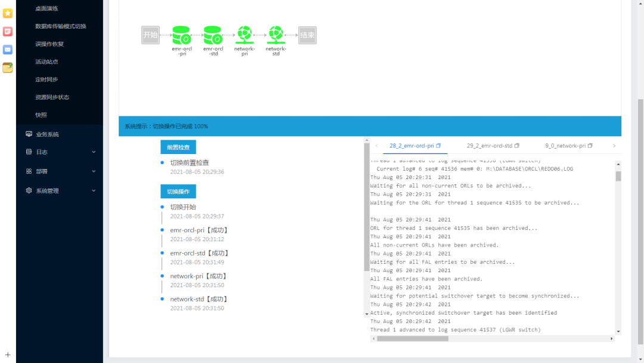The height and width of the screenshot is (363, 644).
Task: Open the 快照 sidebar item
Action: point(41,115)
